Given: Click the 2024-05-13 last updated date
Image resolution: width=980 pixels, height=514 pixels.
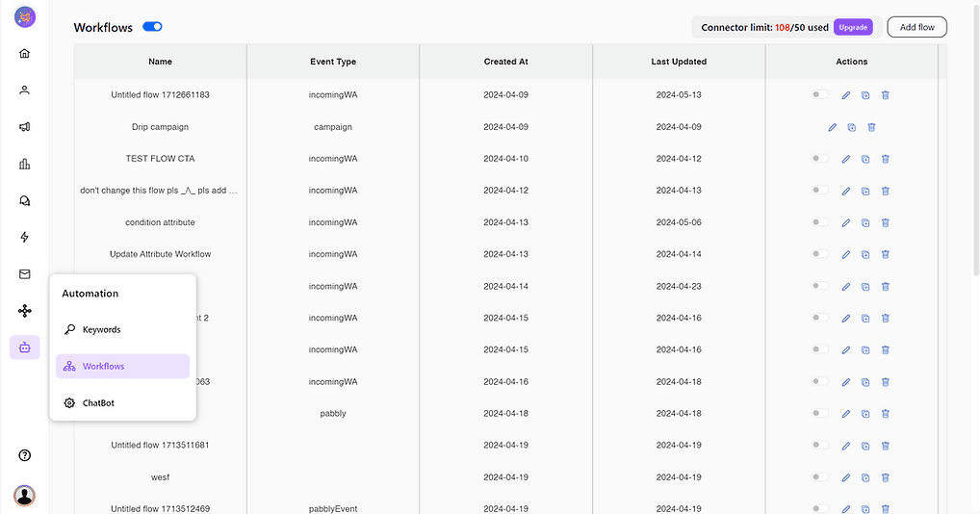Looking at the screenshot, I should pos(679,95).
